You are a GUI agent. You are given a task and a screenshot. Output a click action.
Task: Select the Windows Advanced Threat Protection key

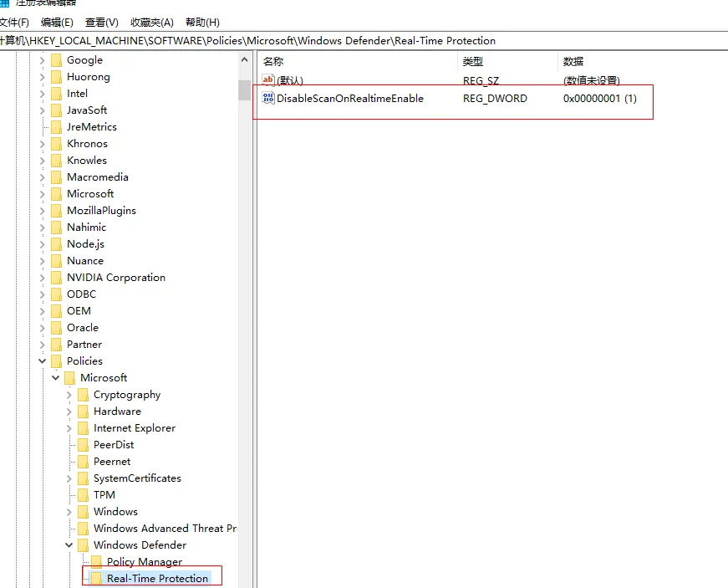click(x=165, y=529)
